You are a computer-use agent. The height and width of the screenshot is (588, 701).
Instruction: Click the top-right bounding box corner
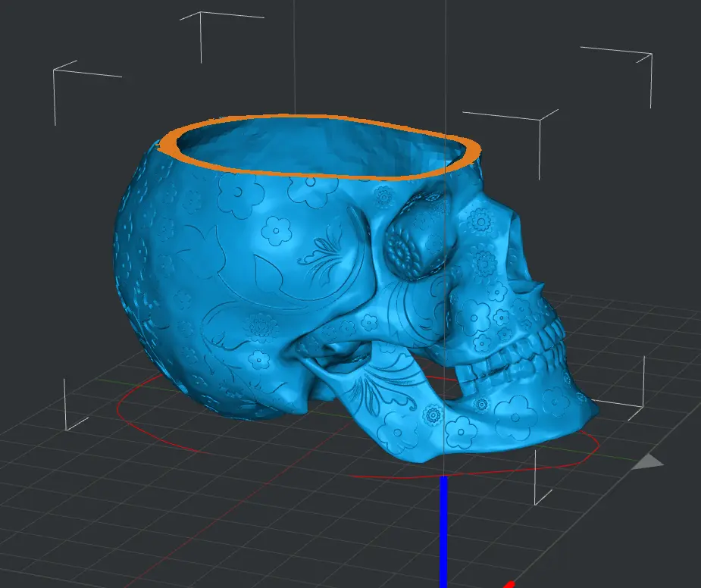pos(651,55)
